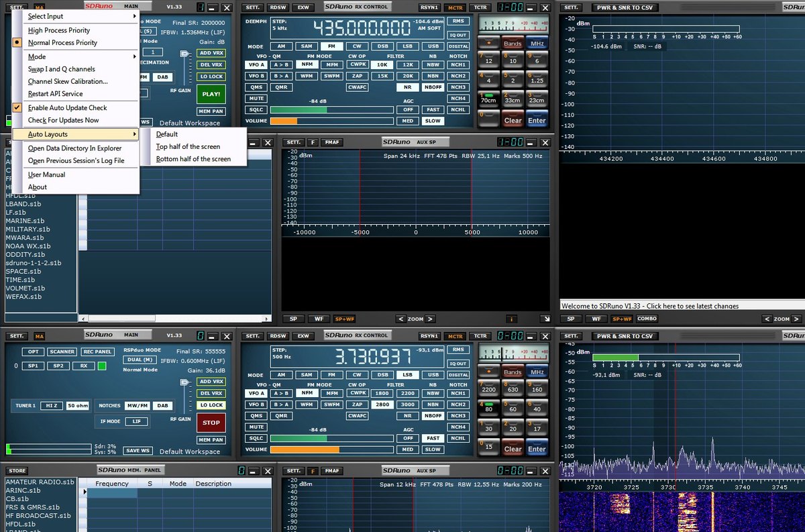
Task: Click the orange MA button in lower Main panel
Action: coord(39,335)
